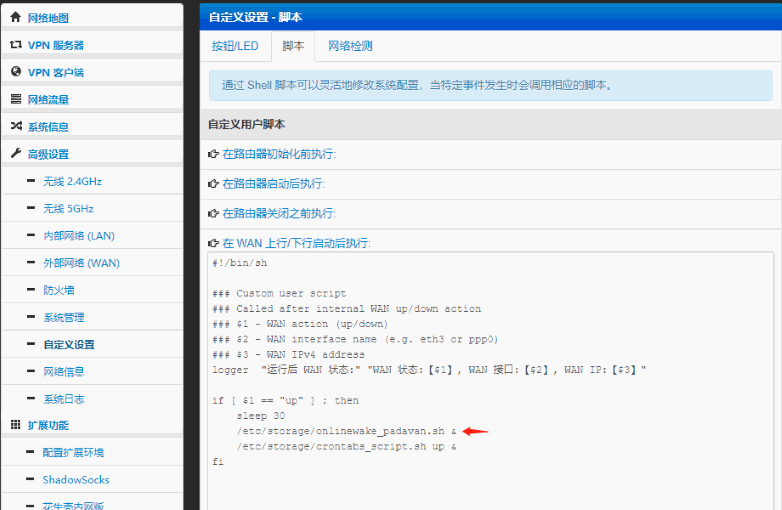782x510 pixels.
Task: Go to 网络流量 page
Action: (48, 100)
